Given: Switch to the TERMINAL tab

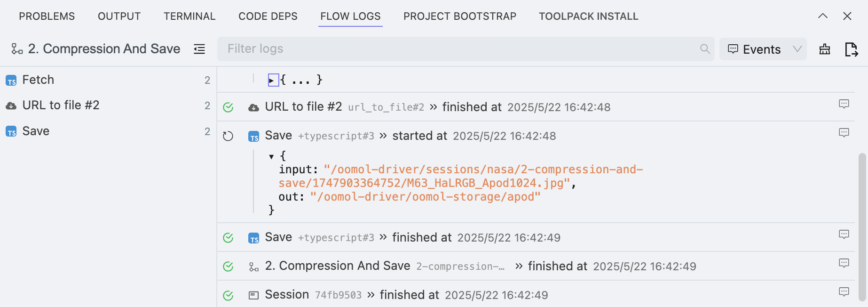Looking at the screenshot, I should pyautogui.click(x=189, y=16).
